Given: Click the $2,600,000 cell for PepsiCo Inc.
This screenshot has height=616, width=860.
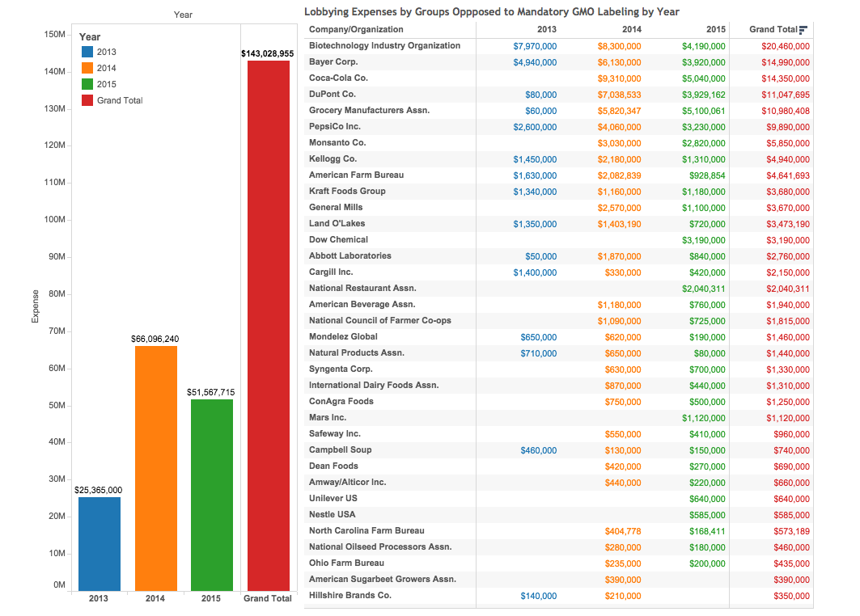Looking at the screenshot, I should pos(535,127).
